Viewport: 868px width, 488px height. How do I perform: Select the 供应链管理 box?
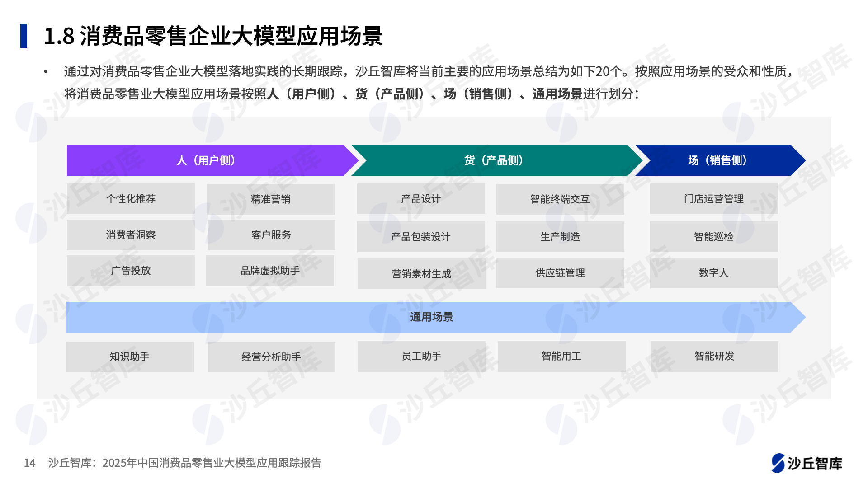[560, 273]
